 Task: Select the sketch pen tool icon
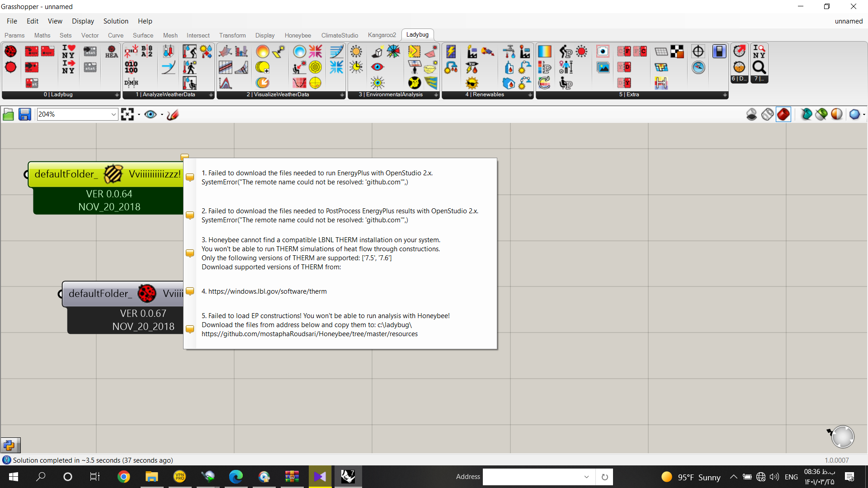172,114
